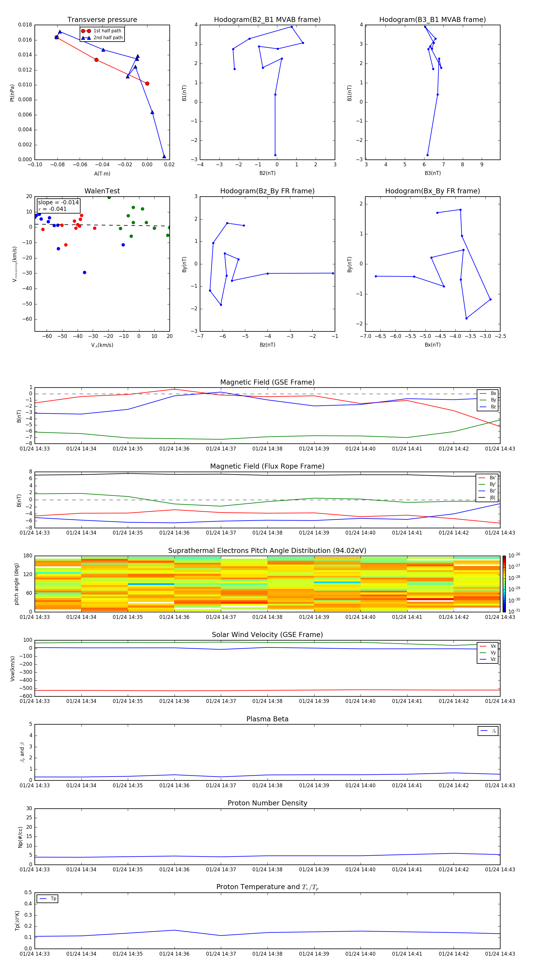Click "01/24 14:43" tick under Plasma Beta plot

(500, 785)
